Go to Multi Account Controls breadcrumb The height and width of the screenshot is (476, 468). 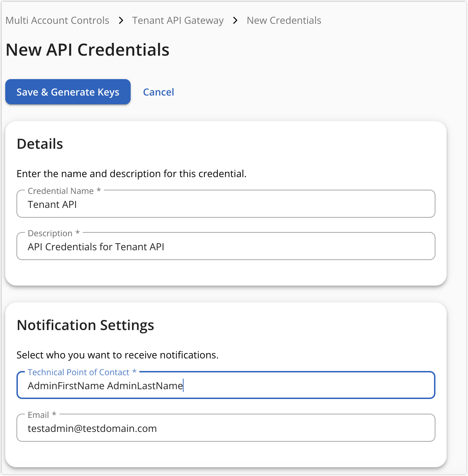pyautogui.click(x=57, y=21)
